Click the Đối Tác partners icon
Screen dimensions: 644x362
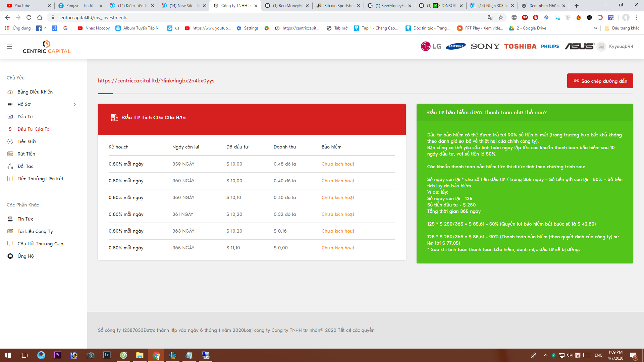coord(10,166)
